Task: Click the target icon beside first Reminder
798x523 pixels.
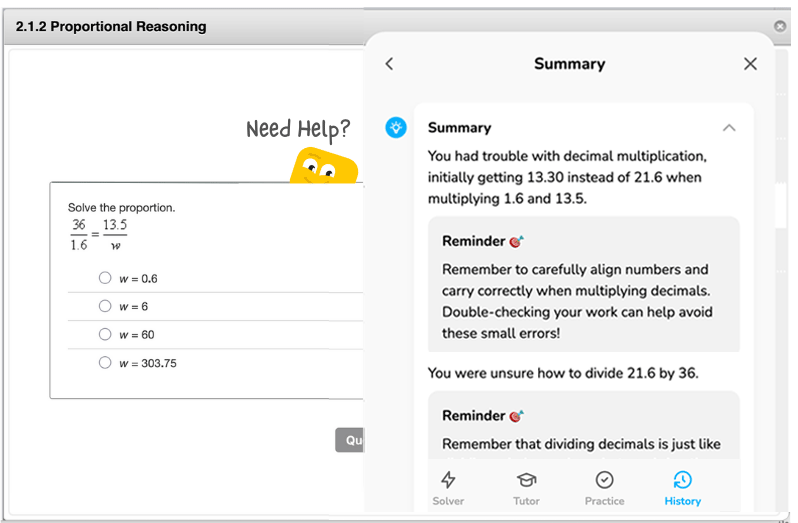Action: pos(516,242)
